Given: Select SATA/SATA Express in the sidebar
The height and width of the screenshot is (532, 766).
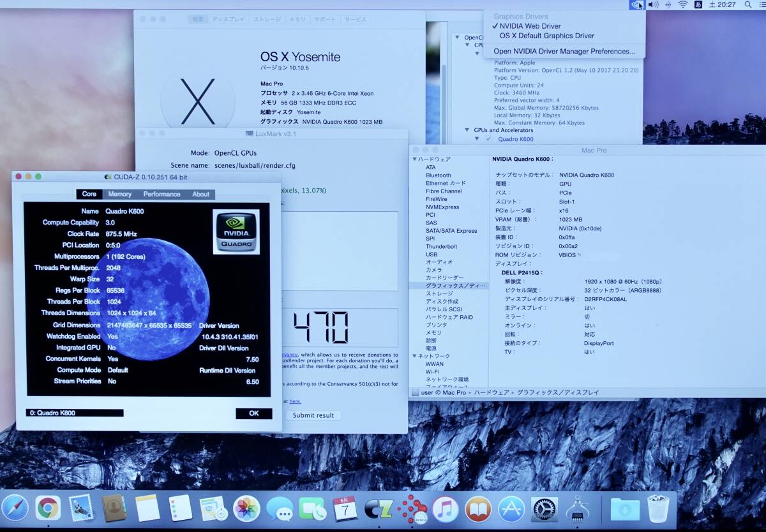Looking at the screenshot, I should pyautogui.click(x=451, y=231).
